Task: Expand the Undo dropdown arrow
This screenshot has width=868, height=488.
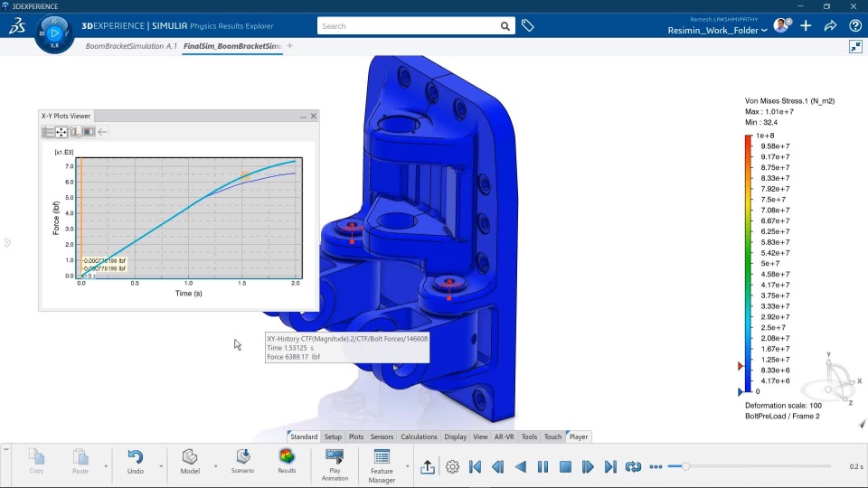Action: 161,466
